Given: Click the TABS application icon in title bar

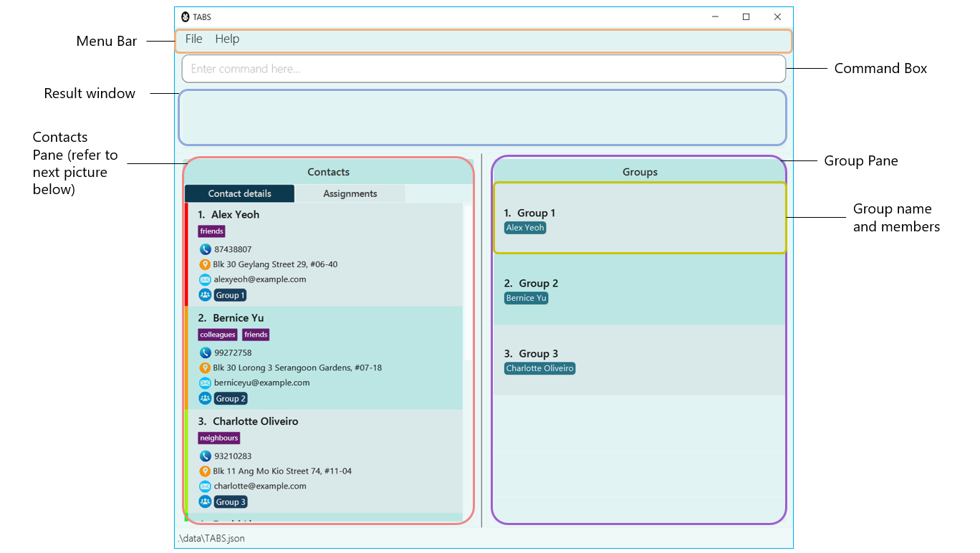Looking at the screenshot, I should 184,16.
